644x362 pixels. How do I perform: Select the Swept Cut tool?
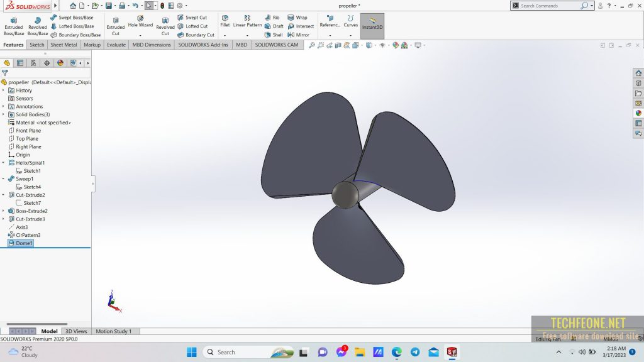[192, 18]
